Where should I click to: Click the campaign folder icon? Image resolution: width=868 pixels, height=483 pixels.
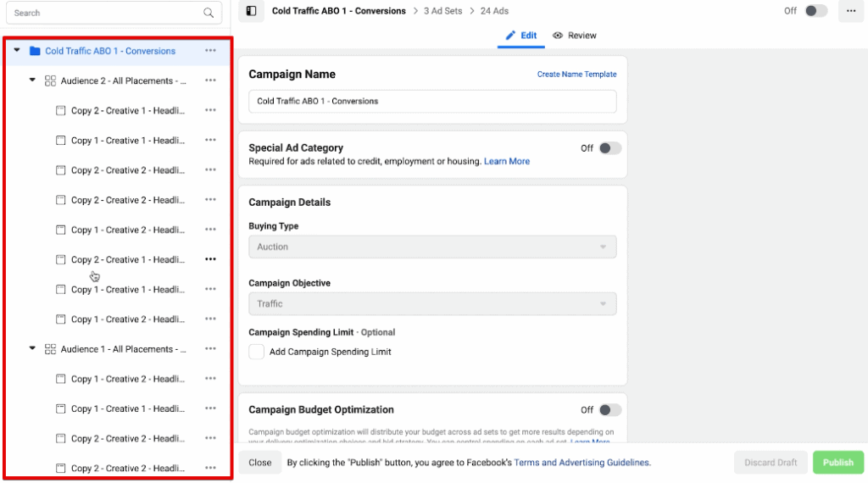(35, 51)
